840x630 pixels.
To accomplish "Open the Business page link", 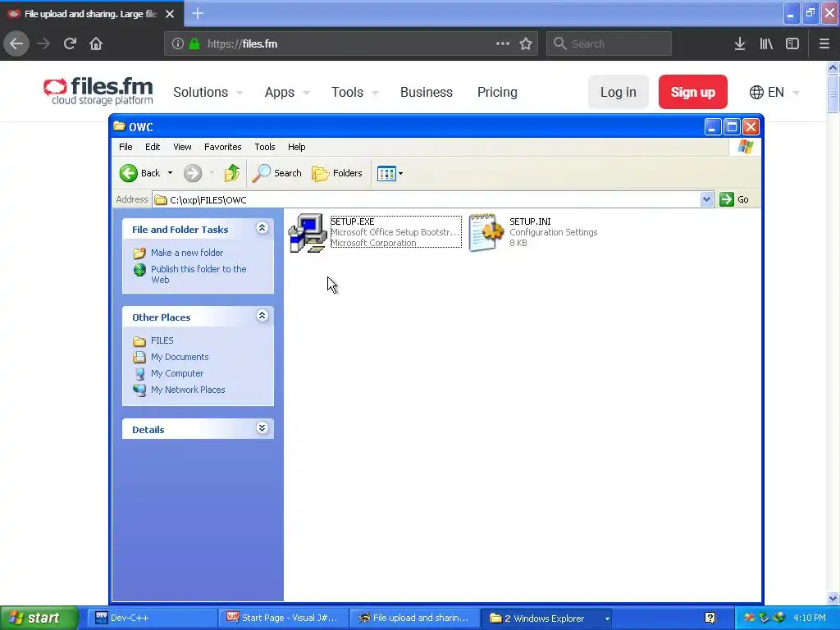I will coord(427,92).
